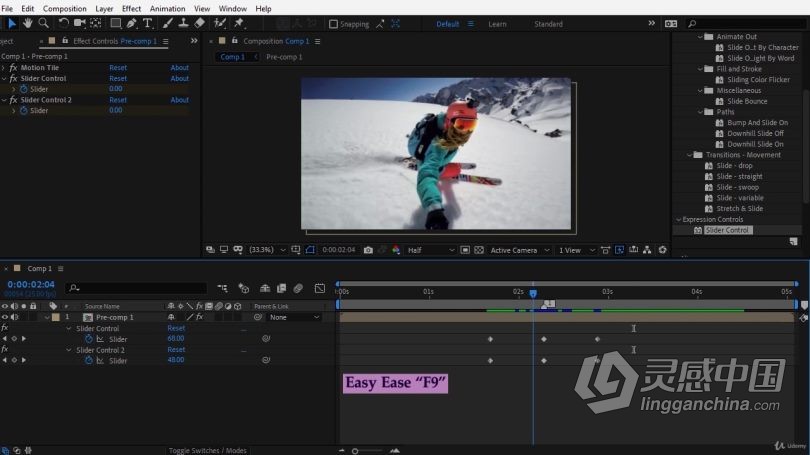This screenshot has width=810, height=455.
Task: Toggle Slider stopwatch under Slider Control in timeline
Action: [89, 339]
